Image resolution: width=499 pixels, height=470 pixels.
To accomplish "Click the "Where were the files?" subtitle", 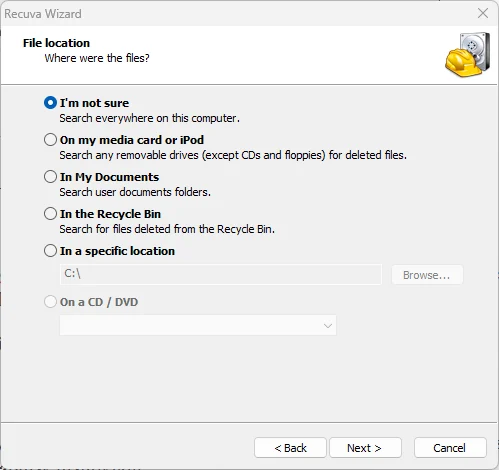I will (x=97, y=58).
